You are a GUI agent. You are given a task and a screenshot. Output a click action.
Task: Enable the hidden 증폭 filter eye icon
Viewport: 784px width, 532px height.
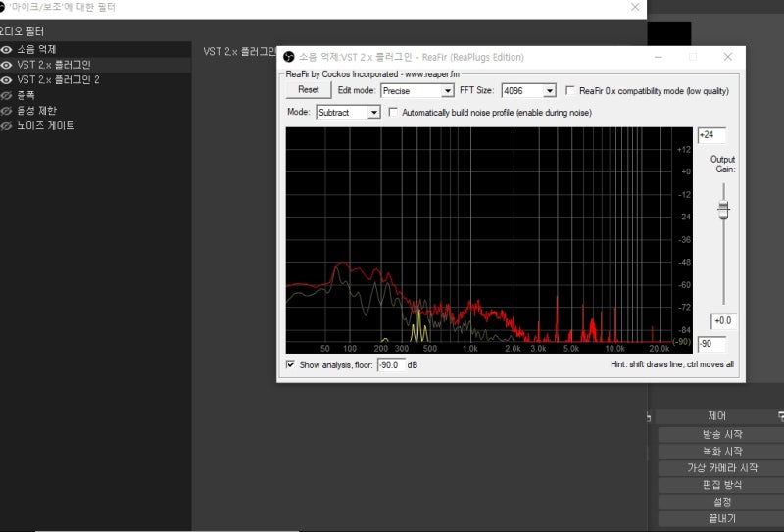point(6,95)
